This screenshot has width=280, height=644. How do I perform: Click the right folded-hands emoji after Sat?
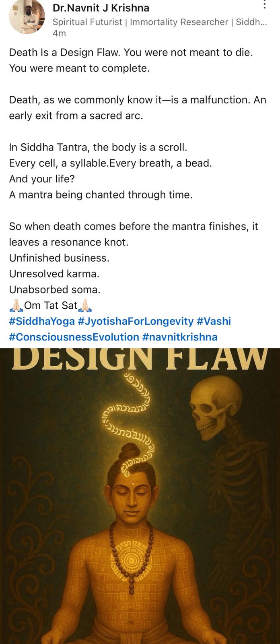click(85, 306)
